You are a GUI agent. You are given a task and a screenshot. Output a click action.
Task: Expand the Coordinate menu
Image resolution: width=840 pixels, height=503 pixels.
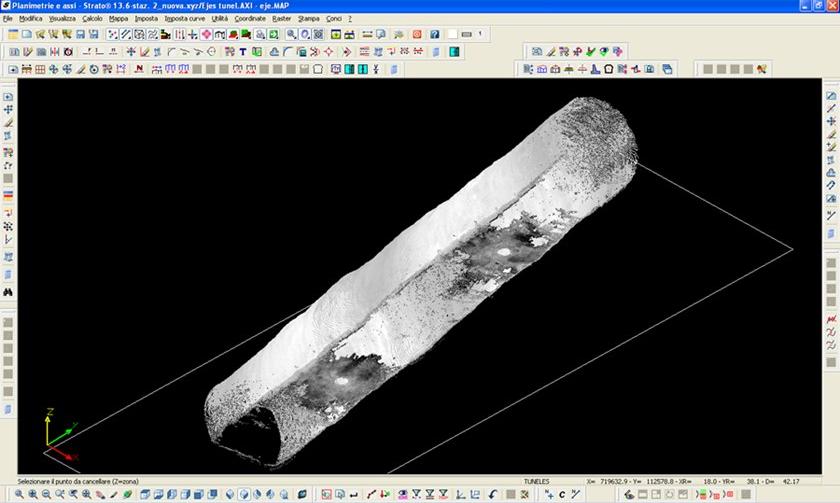[250, 18]
